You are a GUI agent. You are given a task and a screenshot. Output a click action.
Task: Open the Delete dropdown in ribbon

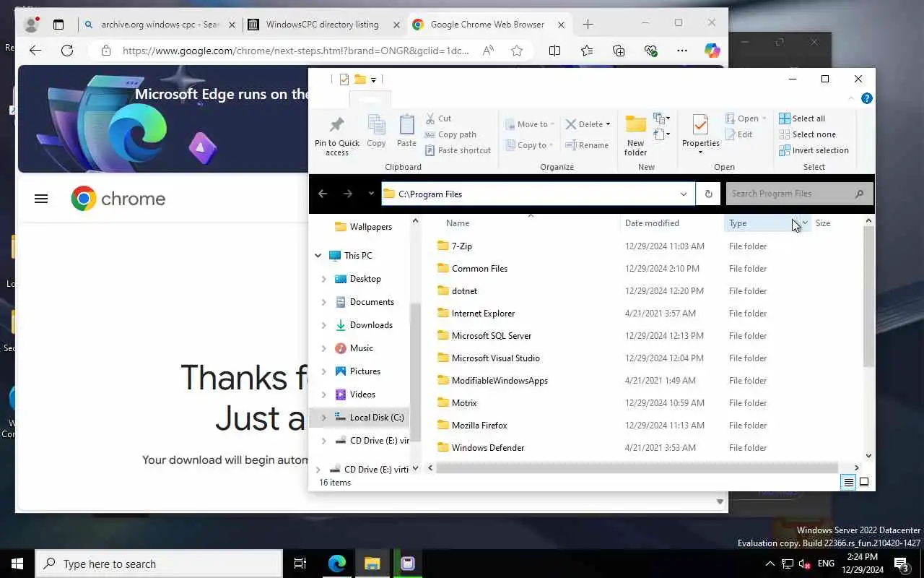pos(608,124)
